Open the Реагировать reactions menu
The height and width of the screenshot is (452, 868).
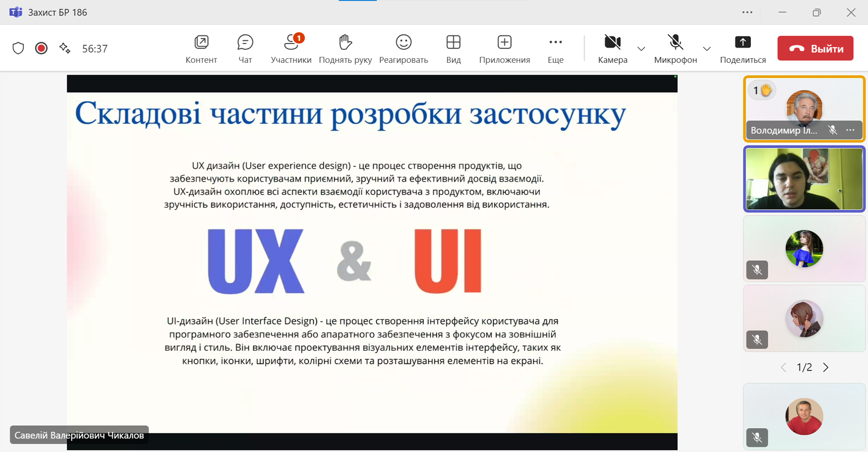403,48
